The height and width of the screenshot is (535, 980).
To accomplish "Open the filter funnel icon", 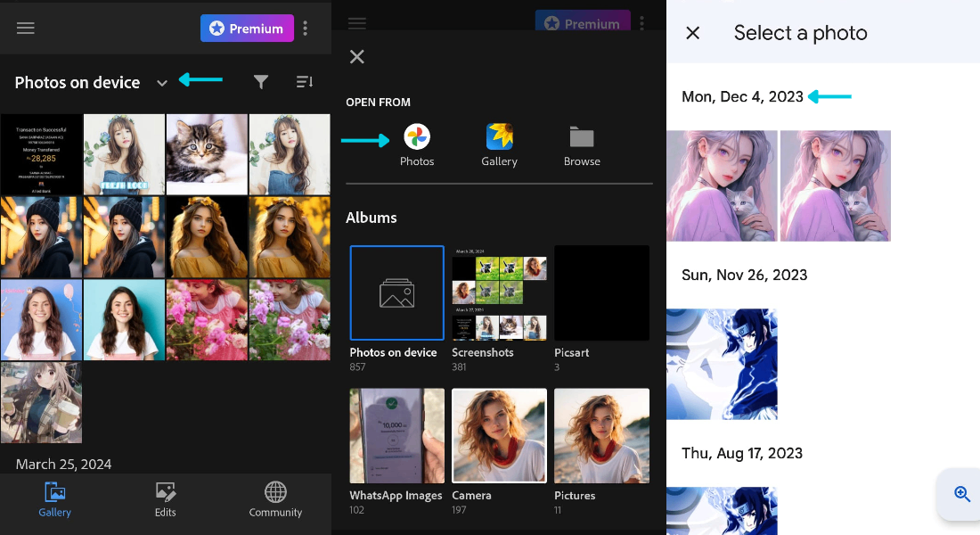I will pos(261,82).
